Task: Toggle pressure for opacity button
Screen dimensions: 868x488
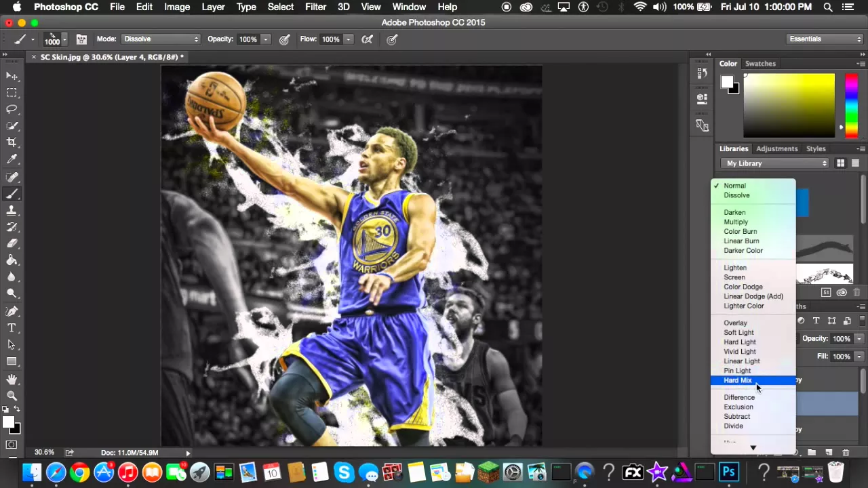Action: [285, 39]
